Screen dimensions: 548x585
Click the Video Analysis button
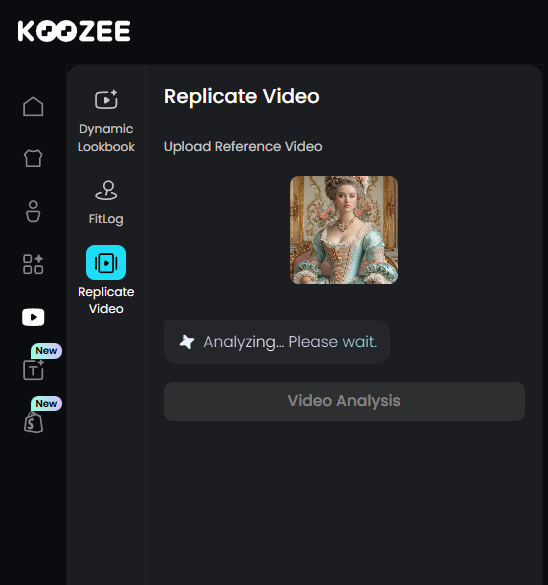coord(344,401)
